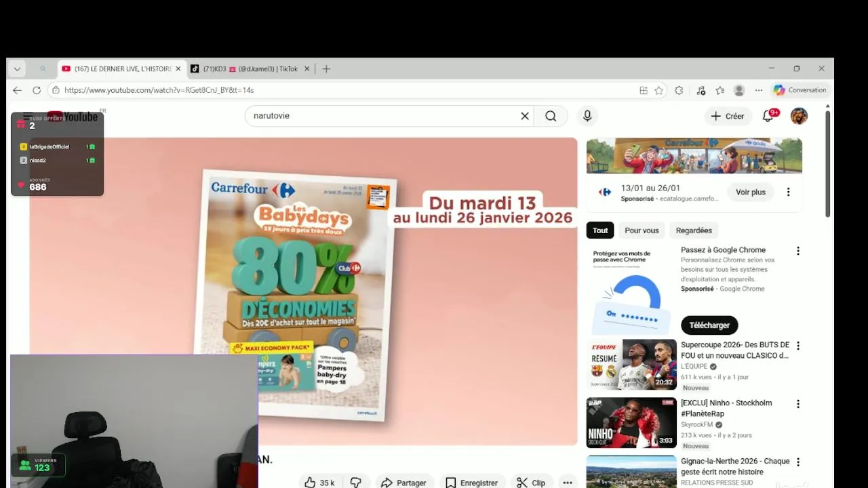Go back with the browser back arrow
This screenshot has height=488, width=868.
click(17, 90)
